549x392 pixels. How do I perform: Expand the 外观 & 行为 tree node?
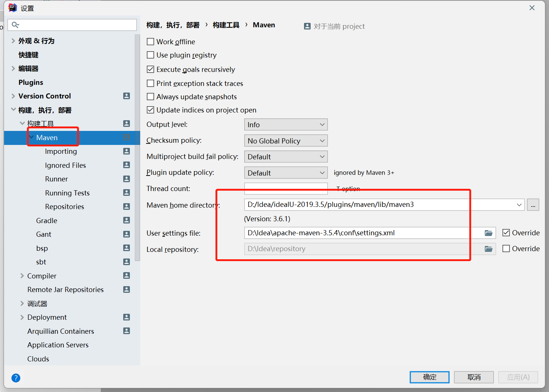tap(13, 41)
